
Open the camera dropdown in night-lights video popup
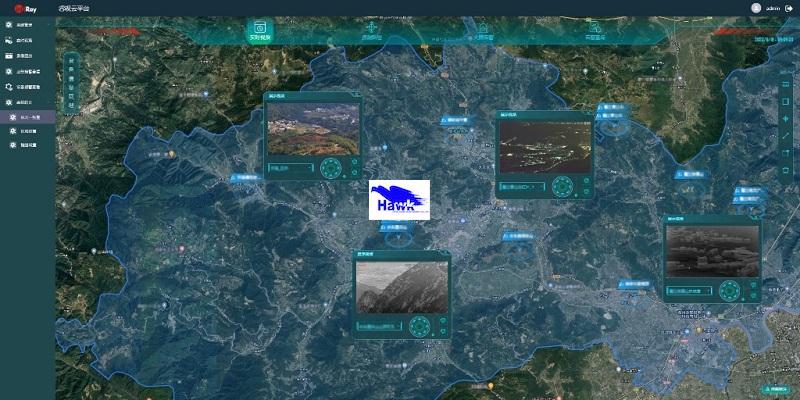pyautogui.click(x=522, y=186)
